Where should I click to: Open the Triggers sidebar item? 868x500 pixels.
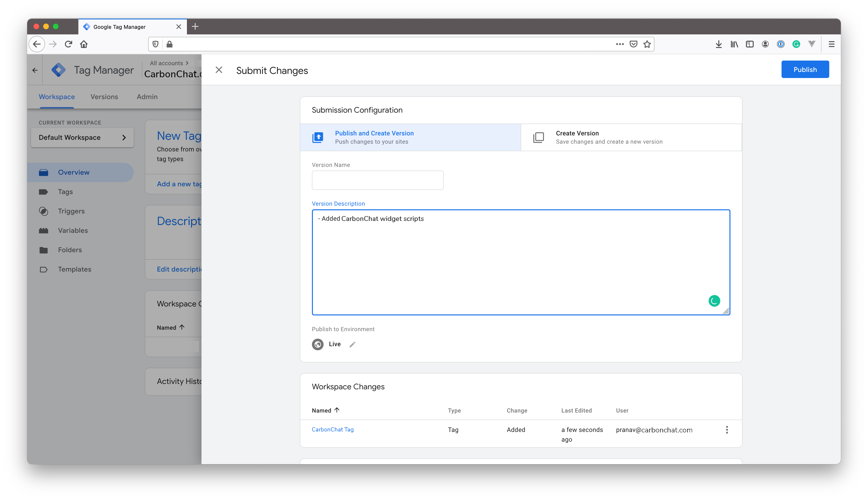click(x=71, y=211)
